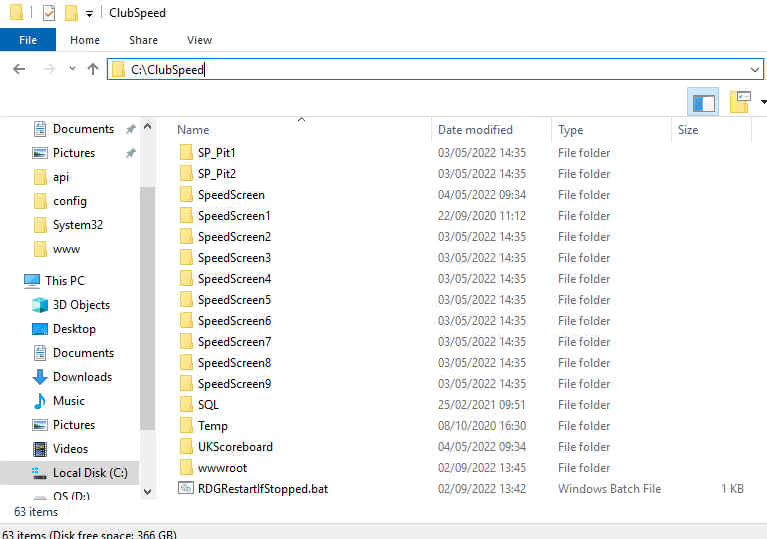Go back with the left arrow button
767x539 pixels.
coord(19,69)
